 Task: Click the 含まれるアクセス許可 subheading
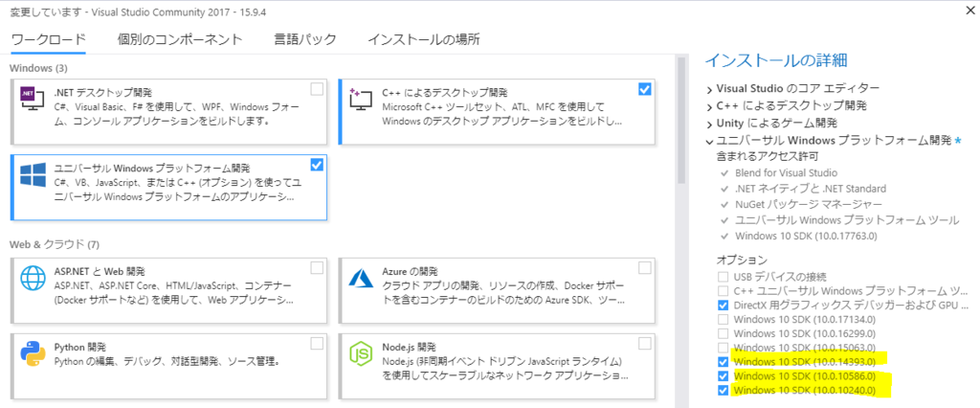[x=768, y=156]
